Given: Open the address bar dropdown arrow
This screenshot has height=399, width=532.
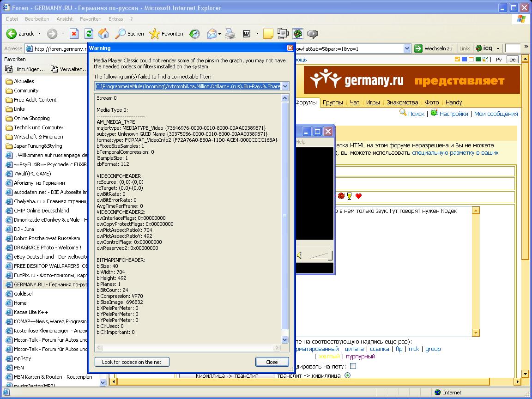Looking at the screenshot, I should pos(407,48).
